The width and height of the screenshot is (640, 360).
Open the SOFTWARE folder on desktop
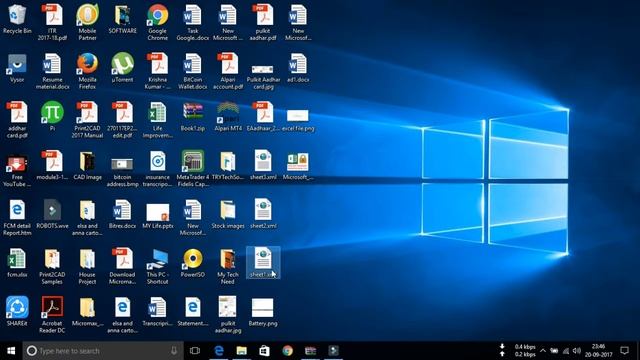tap(122, 20)
